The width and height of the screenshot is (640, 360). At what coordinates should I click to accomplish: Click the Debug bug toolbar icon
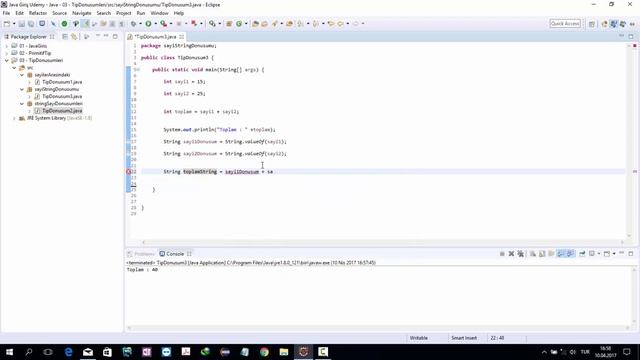click(x=133, y=24)
